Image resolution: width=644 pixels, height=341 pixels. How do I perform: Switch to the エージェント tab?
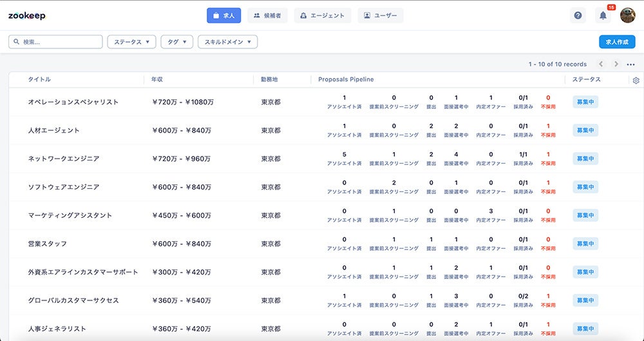pos(323,15)
